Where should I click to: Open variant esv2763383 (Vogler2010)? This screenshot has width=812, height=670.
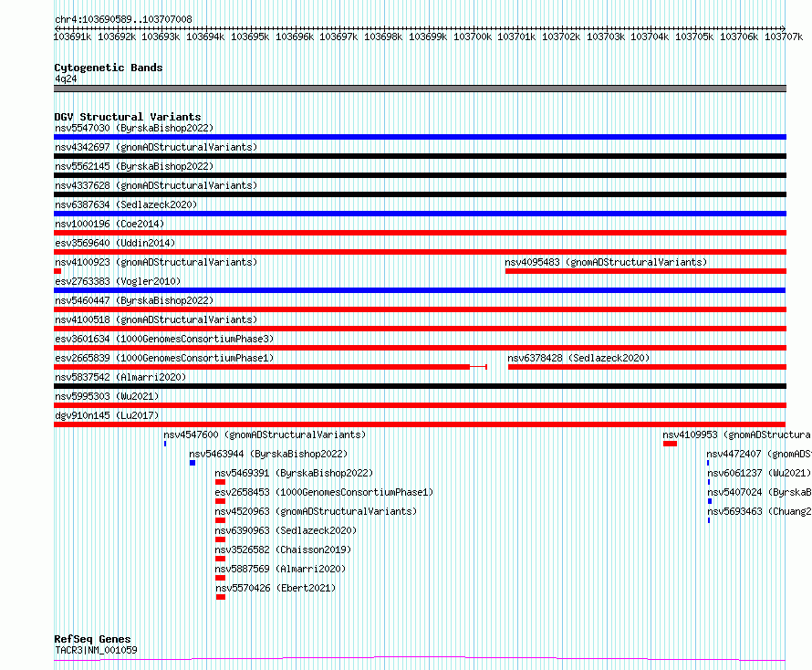pyautogui.click(x=420, y=290)
